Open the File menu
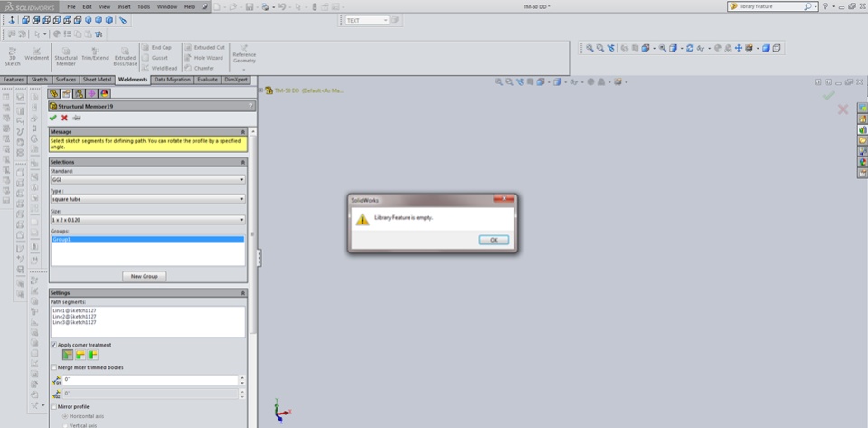The height and width of the screenshot is (428, 868). tap(71, 6)
